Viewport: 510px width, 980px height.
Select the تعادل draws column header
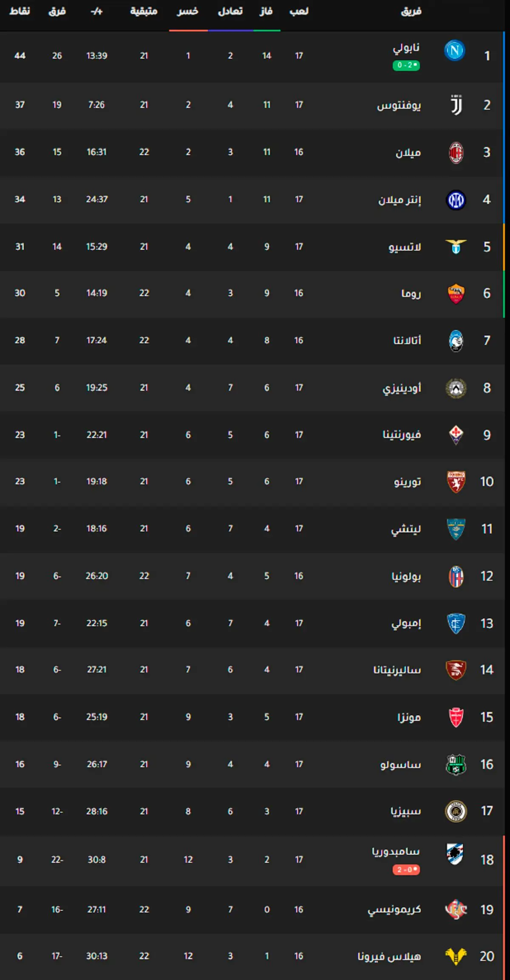[230, 11]
